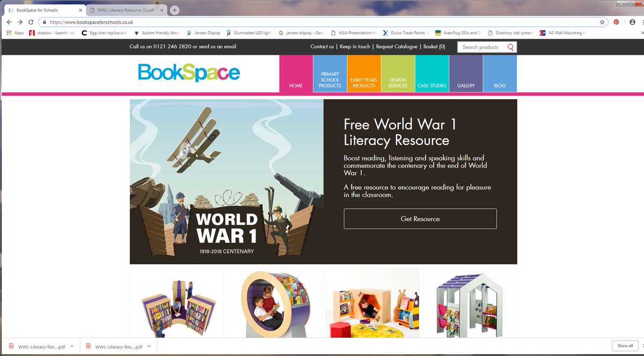Open a new tab with the plus button
The width and height of the screenshot is (644, 356).
pyautogui.click(x=174, y=10)
